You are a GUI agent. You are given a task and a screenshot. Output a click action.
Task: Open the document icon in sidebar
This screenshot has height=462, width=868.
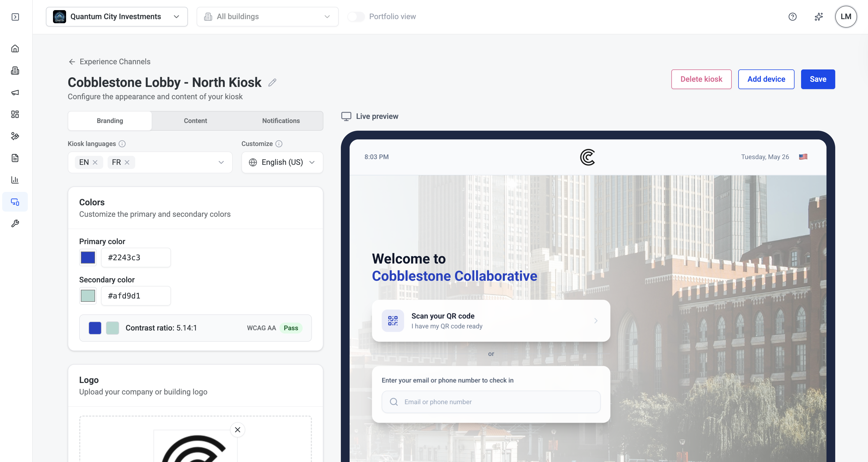coord(15,158)
